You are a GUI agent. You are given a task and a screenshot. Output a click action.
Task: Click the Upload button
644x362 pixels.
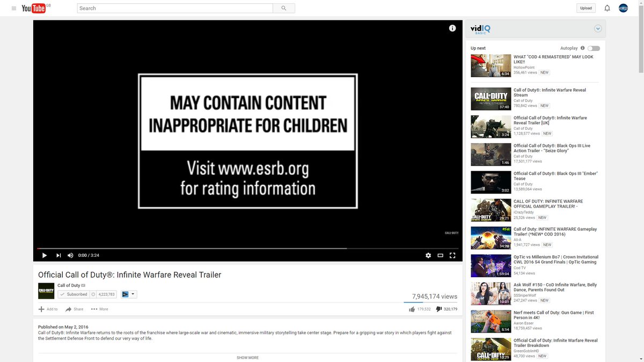click(x=586, y=8)
